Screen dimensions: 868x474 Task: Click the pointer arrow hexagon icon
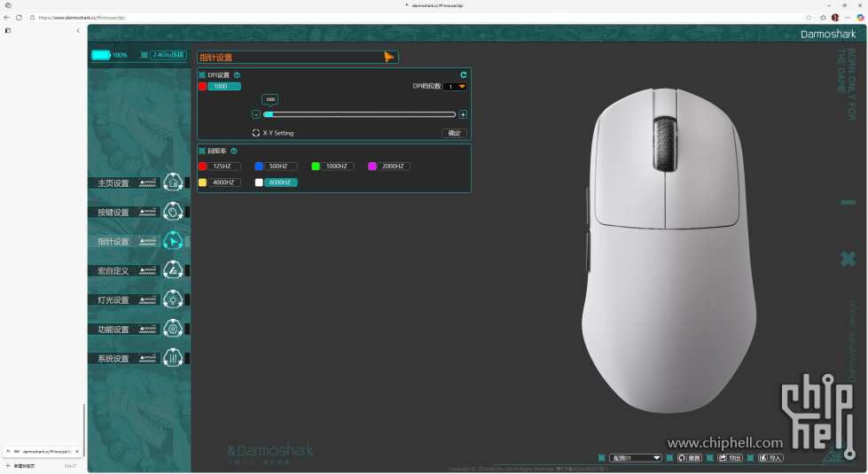coord(173,241)
